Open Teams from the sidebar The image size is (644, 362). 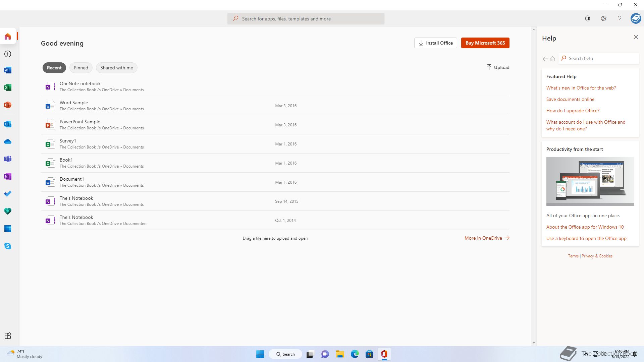[8, 159]
